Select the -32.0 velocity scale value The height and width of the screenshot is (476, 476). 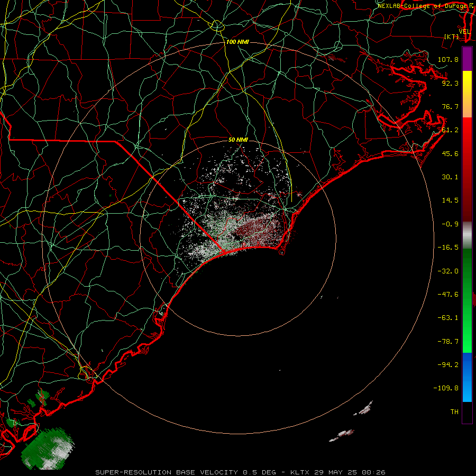coord(448,271)
